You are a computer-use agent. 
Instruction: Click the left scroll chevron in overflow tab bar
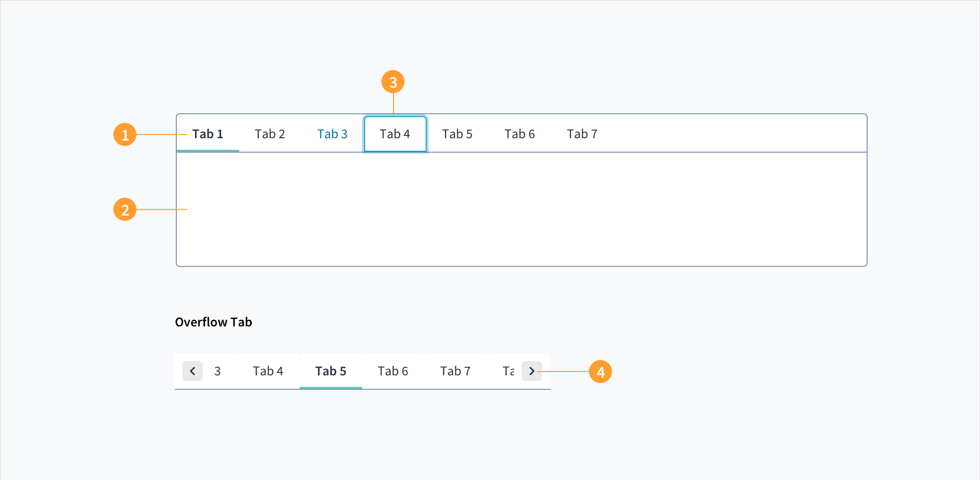point(192,371)
